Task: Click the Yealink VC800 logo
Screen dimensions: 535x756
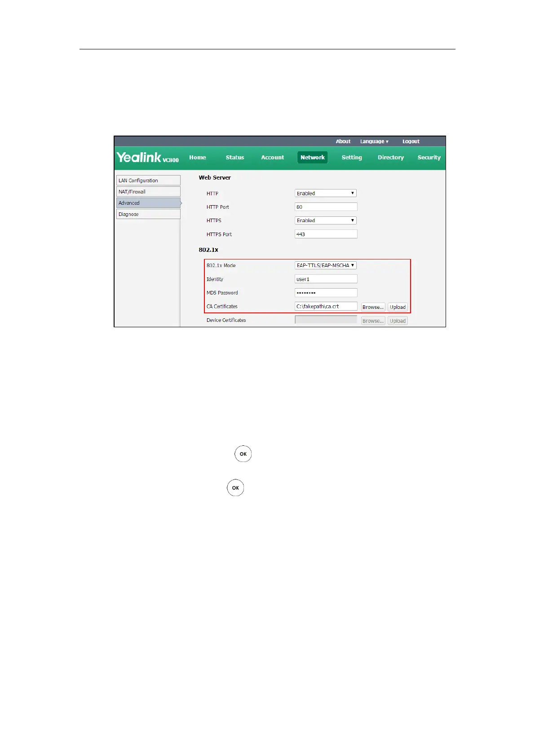Action: [x=148, y=158]
